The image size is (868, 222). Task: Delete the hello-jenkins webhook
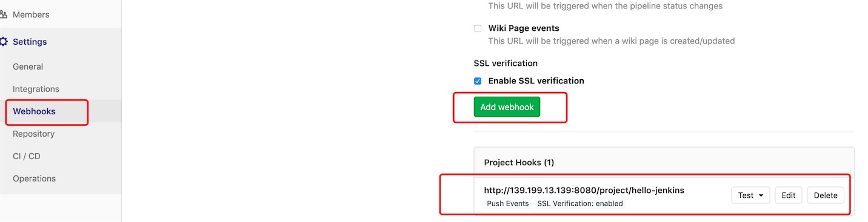(x=826, y=195)
